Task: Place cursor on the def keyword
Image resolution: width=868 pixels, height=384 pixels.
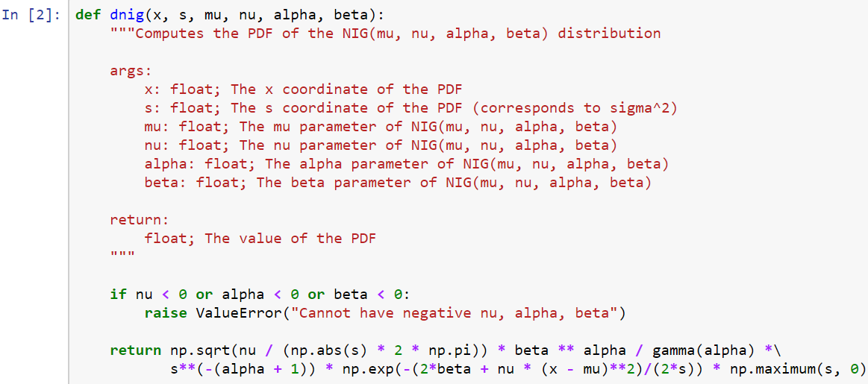Action: [87, 14]
